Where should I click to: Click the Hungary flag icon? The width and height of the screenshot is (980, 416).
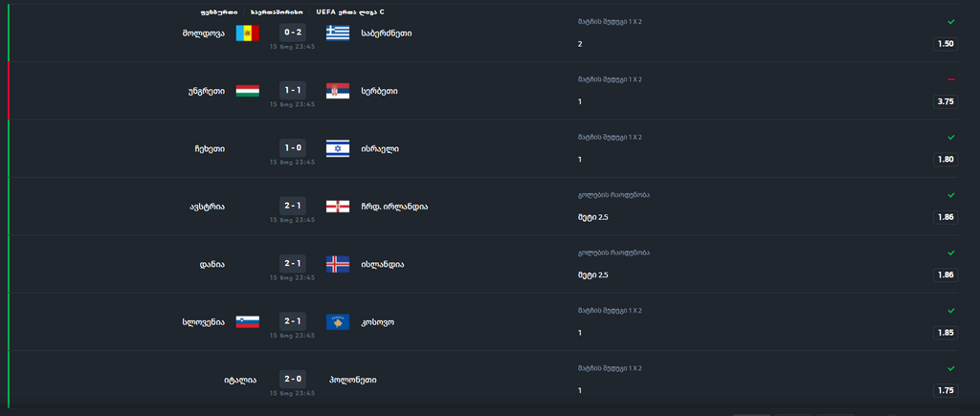[x=248, y=91]
